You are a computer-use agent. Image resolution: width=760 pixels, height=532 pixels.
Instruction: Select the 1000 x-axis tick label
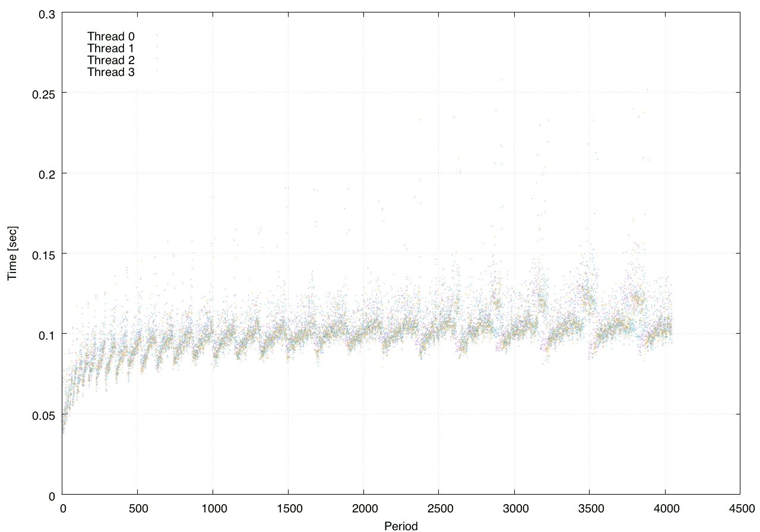[213, 509]
